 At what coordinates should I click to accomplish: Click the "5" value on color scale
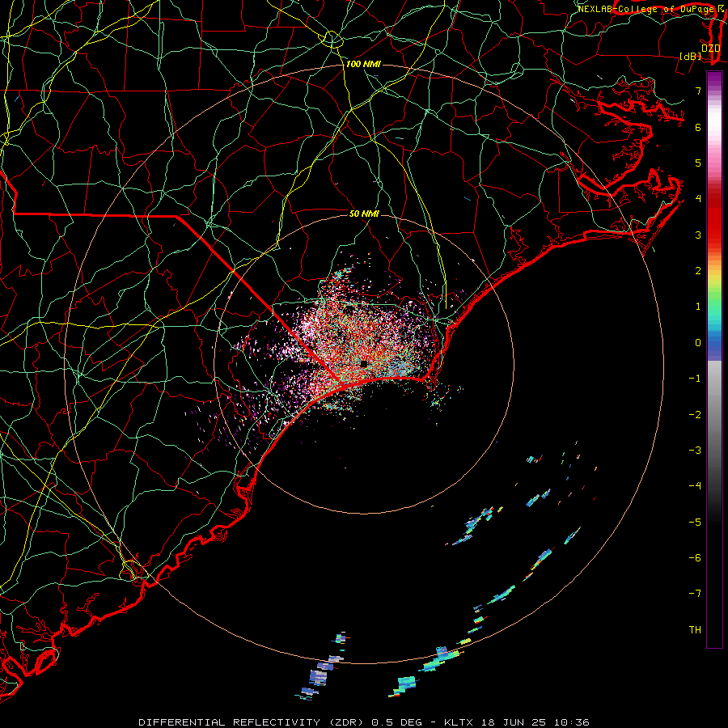tap(698, 163)
